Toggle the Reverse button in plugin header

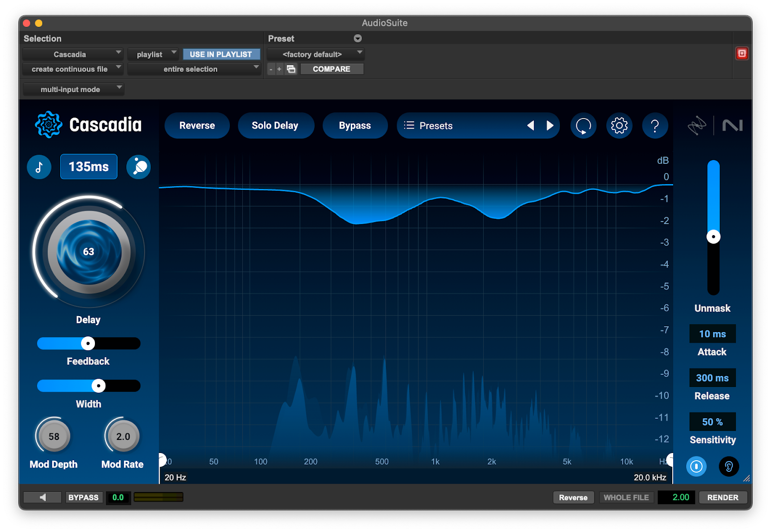click(197, 126)
